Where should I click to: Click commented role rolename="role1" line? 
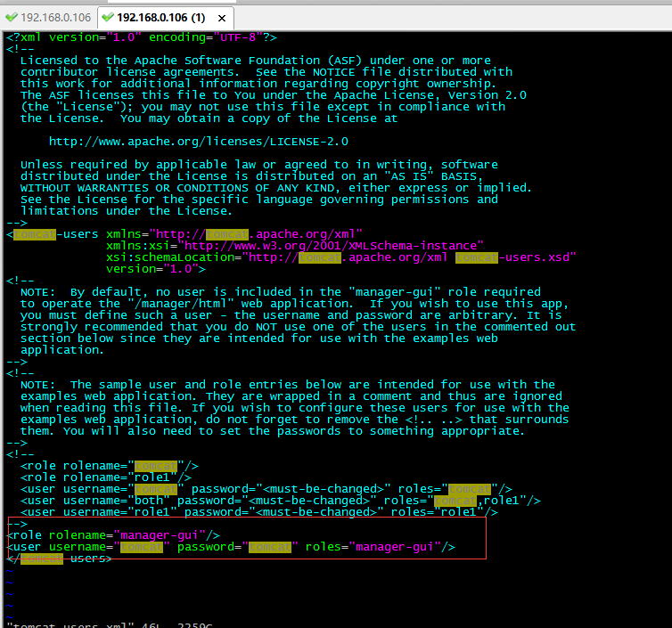coord(106,477)
